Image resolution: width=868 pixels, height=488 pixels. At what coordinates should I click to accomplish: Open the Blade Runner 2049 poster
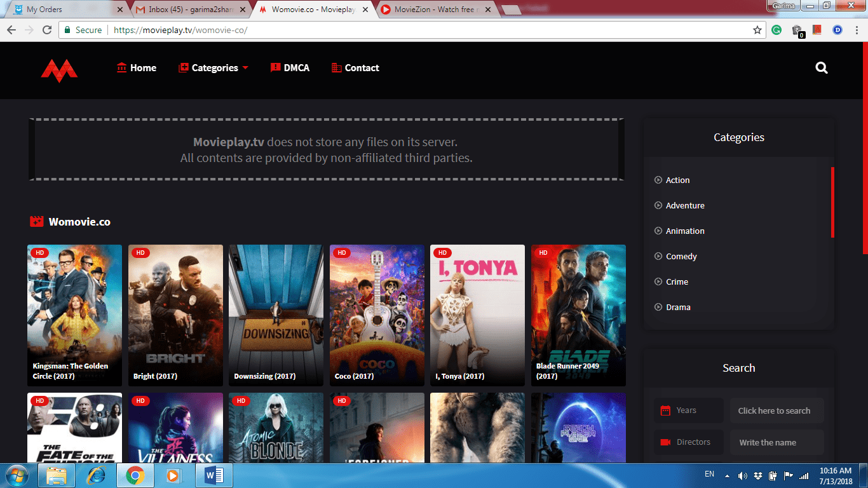578,315
